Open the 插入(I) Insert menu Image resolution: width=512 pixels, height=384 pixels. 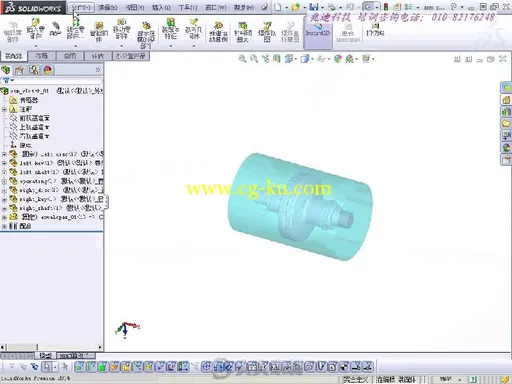tap(161, 7)
